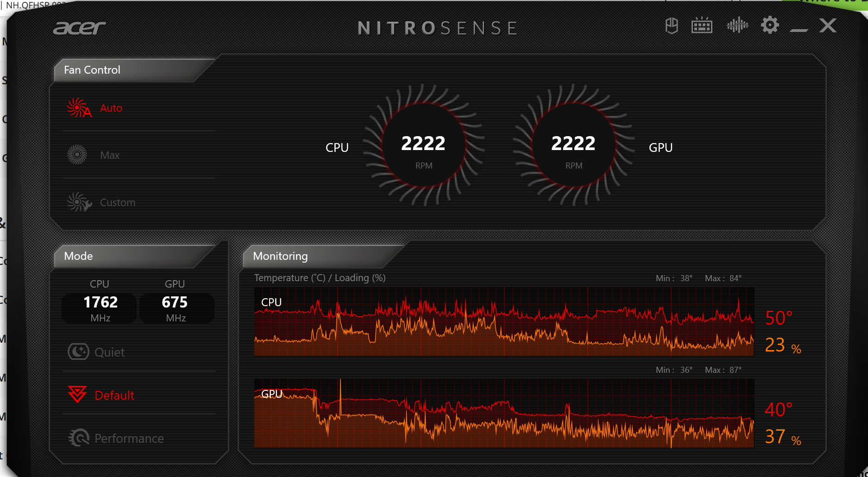
Task: Click the Performance mode gauge icon
Action: 79,438
